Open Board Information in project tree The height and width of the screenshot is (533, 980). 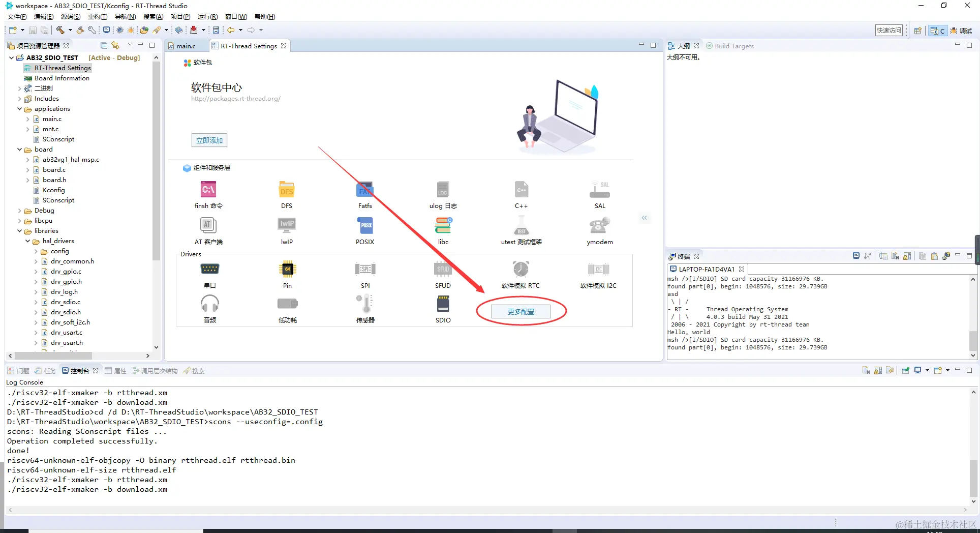62,78
